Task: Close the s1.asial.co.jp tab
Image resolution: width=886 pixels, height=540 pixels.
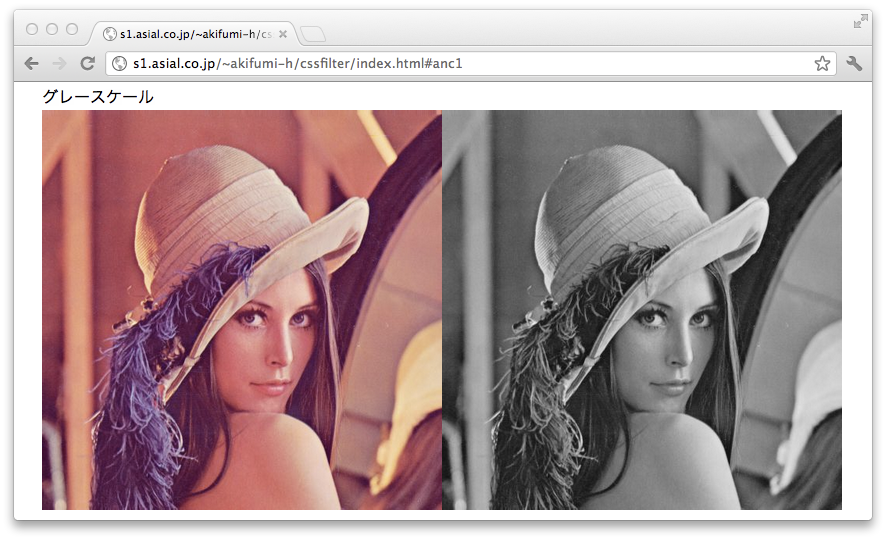Action: pyautogui.click(x=283, y=34)
